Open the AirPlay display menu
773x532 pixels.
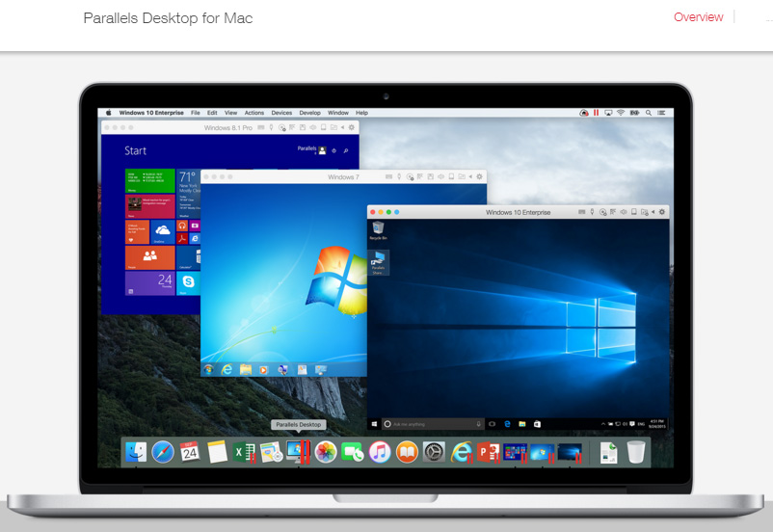608,113
